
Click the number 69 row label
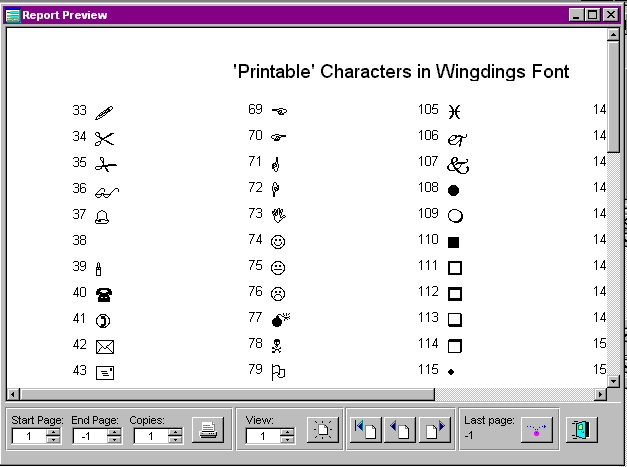255,109
